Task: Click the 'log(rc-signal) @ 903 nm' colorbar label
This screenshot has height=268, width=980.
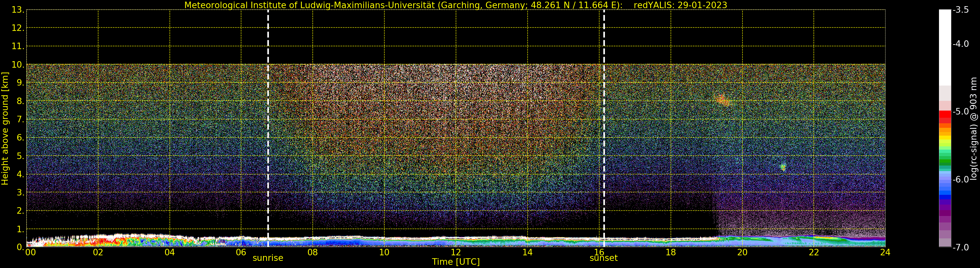Action: pyautogui.click(x=974, y=128)
